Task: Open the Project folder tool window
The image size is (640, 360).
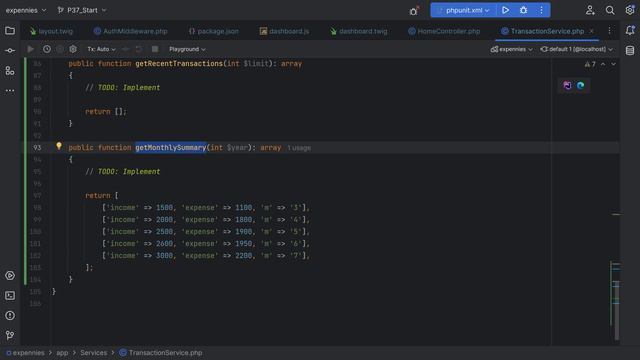Action: pos(10,31)
